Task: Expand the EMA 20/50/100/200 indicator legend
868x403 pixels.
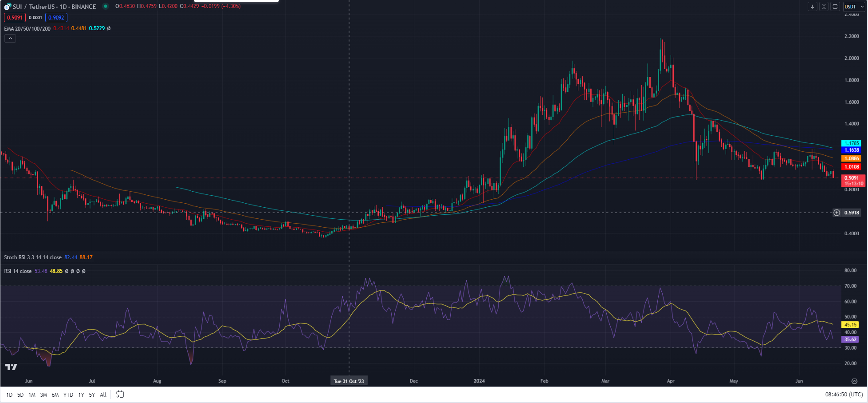Action: coord(27,28)
